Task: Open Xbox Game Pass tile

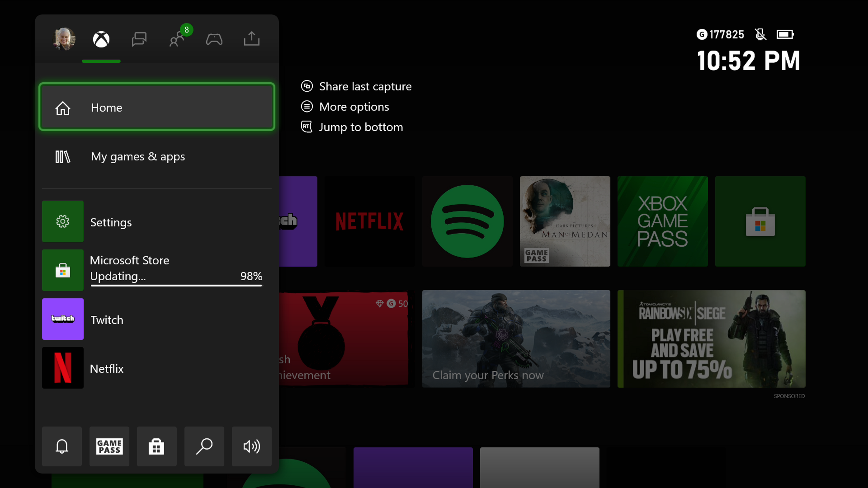Action: 663,221
